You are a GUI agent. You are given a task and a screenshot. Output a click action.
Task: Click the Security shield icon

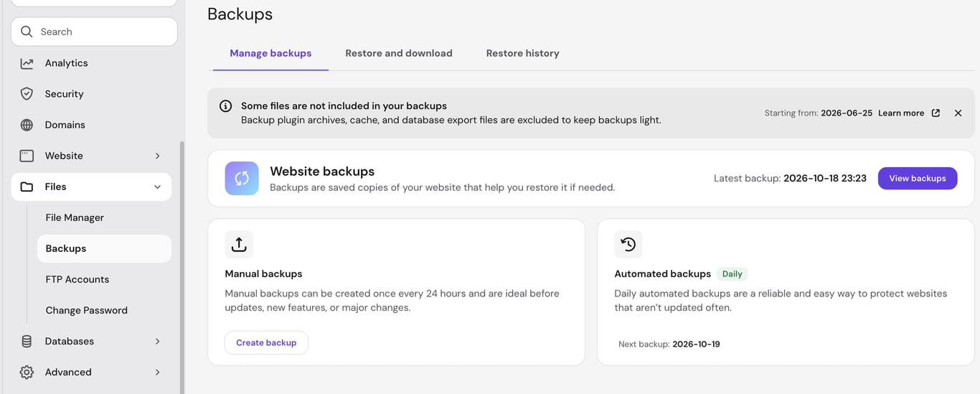click(27, 94)
